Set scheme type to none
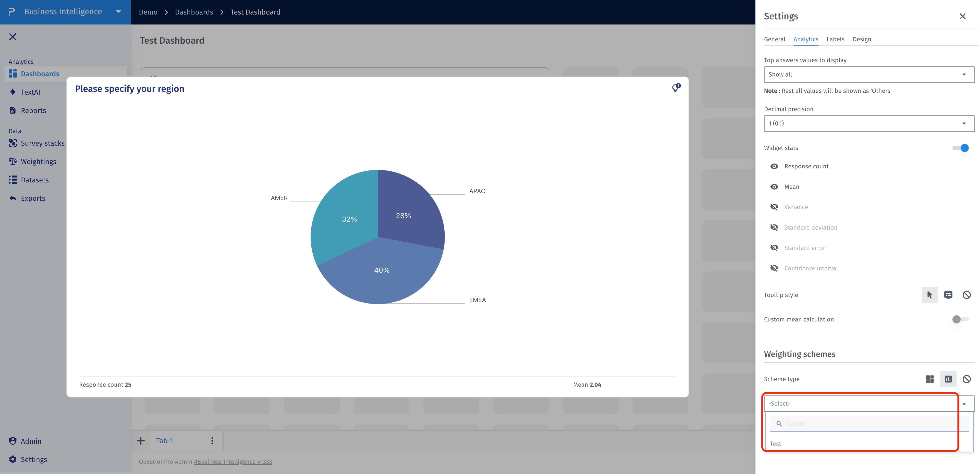 [966, 379]
